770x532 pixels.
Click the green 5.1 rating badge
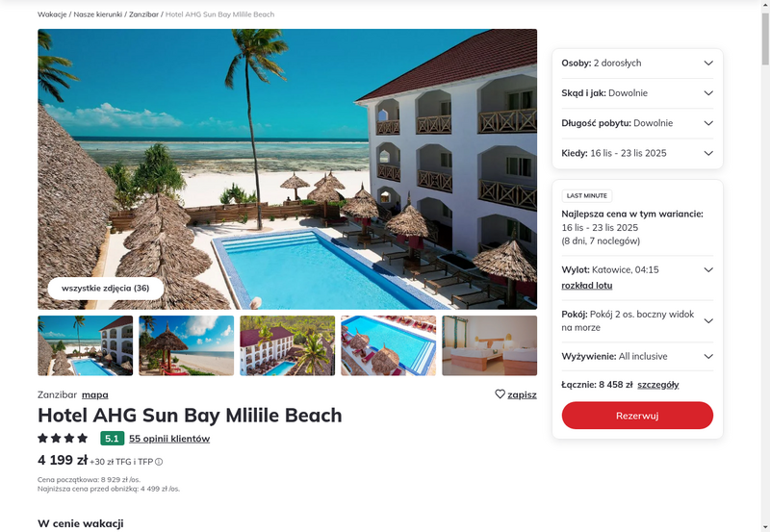(x=112, y=439)
